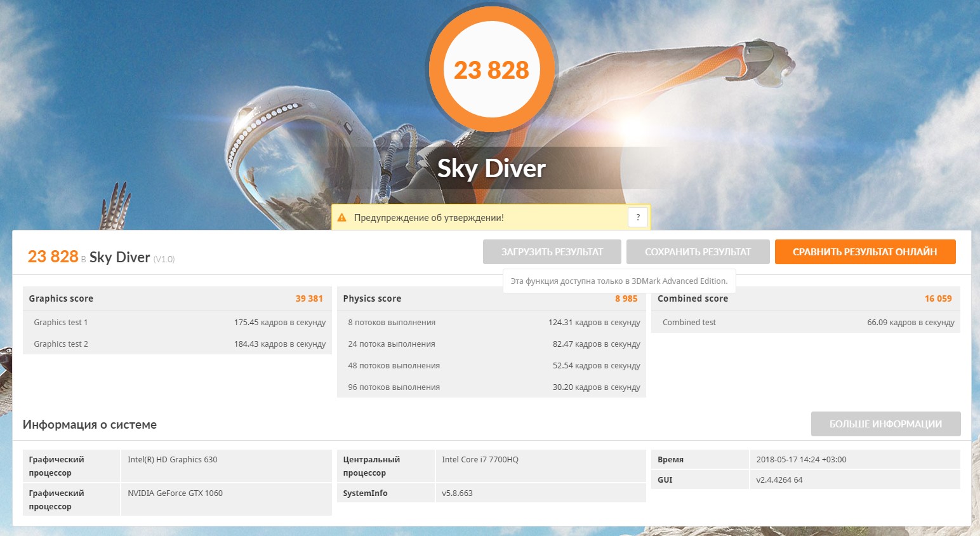Click the 24 потока выполнения row

tap(491, 344)
